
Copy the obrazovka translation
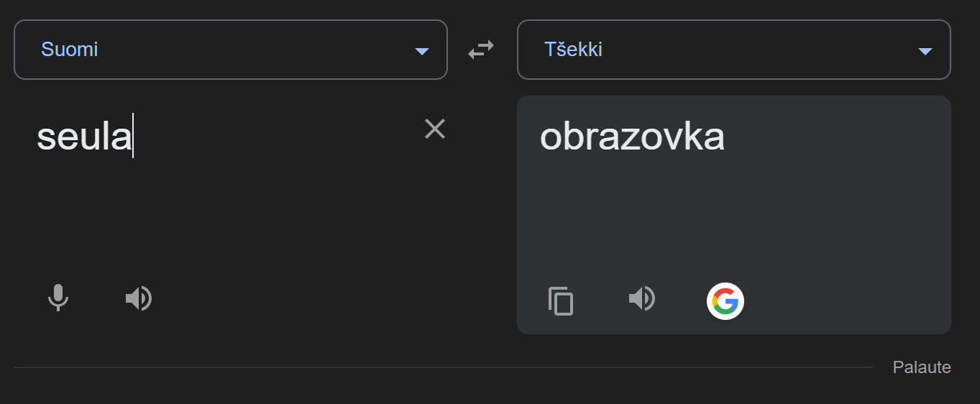(561, 301)
